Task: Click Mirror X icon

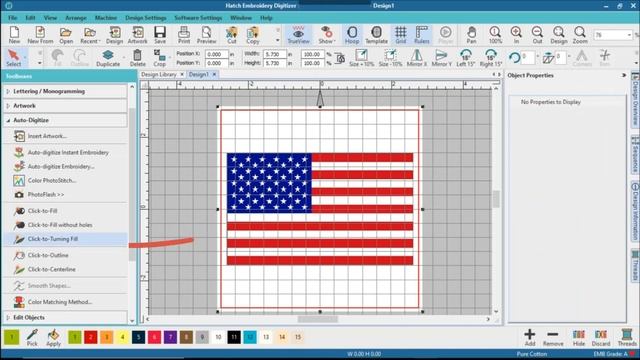Action: click(x=417, y=58)
